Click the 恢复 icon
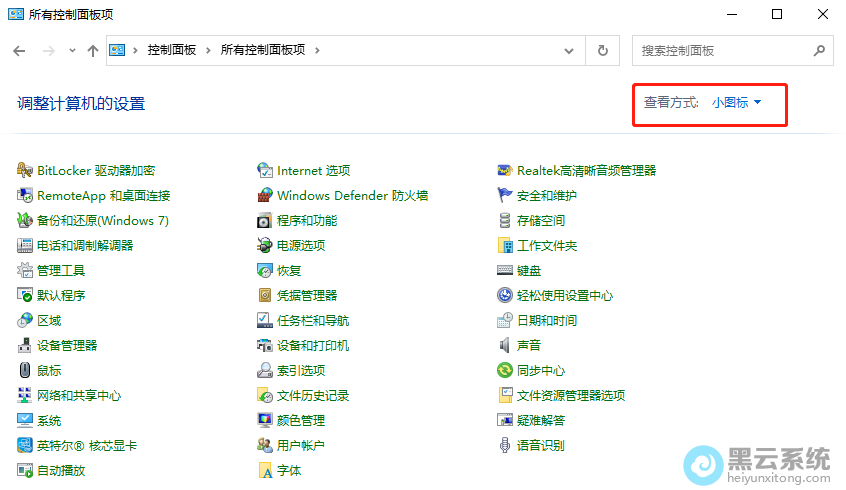This screenshot has width=846, height=490. coord(264,270)
